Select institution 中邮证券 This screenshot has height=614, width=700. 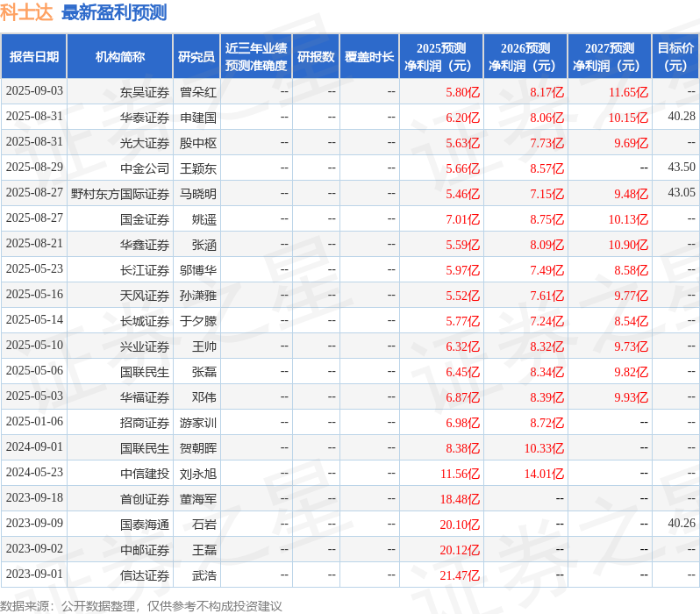tap(145, 551)
